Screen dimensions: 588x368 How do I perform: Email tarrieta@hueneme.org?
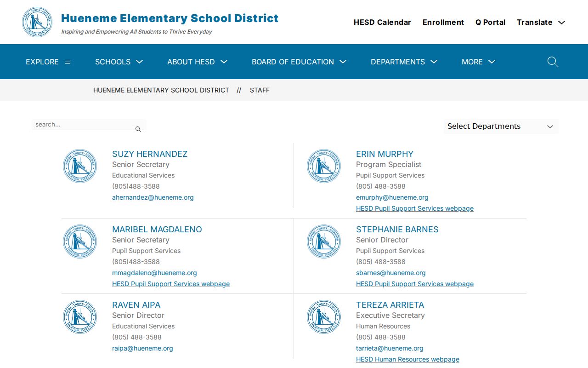(390, 348)
